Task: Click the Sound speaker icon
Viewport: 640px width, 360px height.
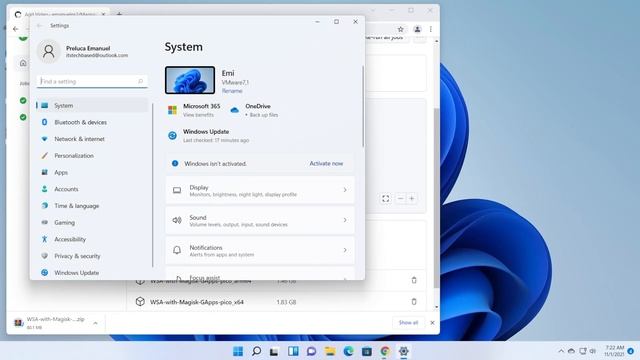Action: coord(177,220)
